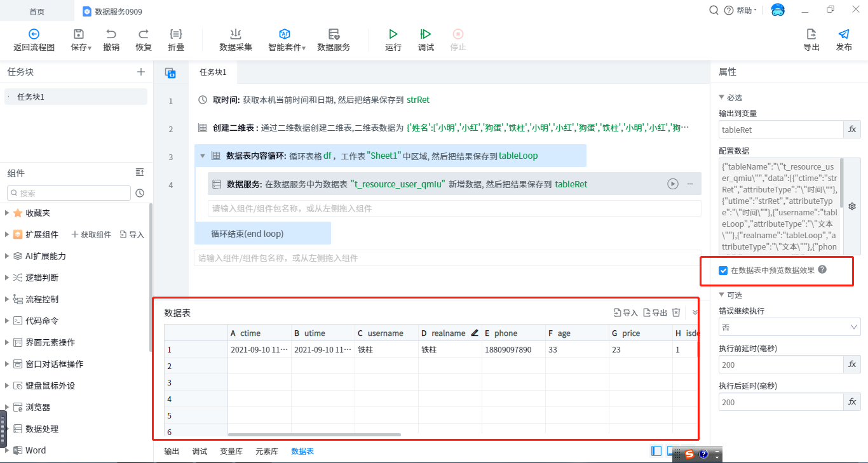Click 获取组件 link

tap(92, 235)
